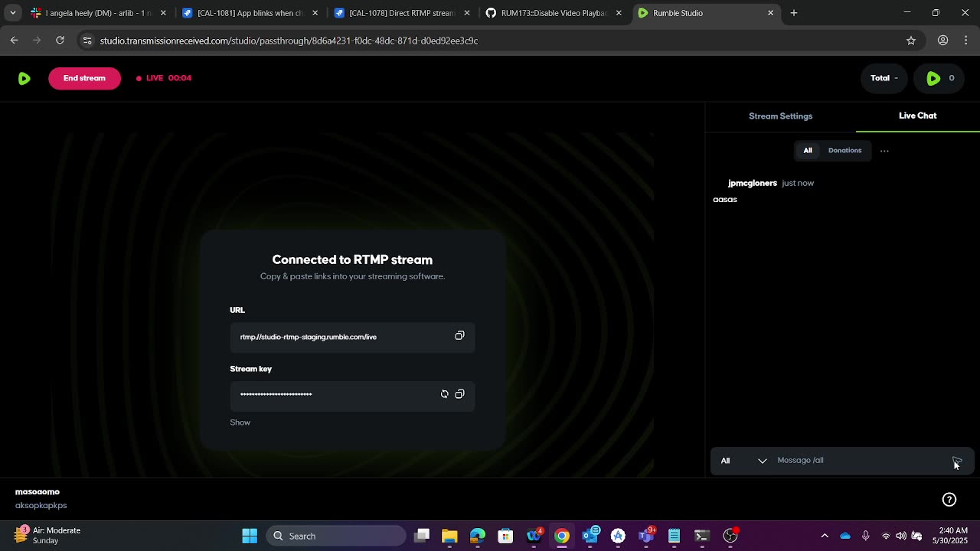Open Terminal from the taskbar
The image size is (980, 551).
(x=702, y=536)
